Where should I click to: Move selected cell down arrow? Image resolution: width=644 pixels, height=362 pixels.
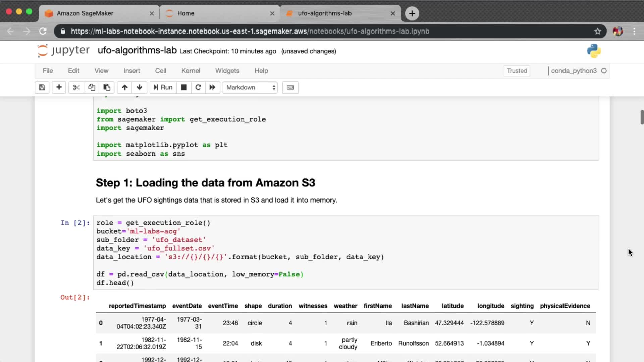[x=140, y=87]
